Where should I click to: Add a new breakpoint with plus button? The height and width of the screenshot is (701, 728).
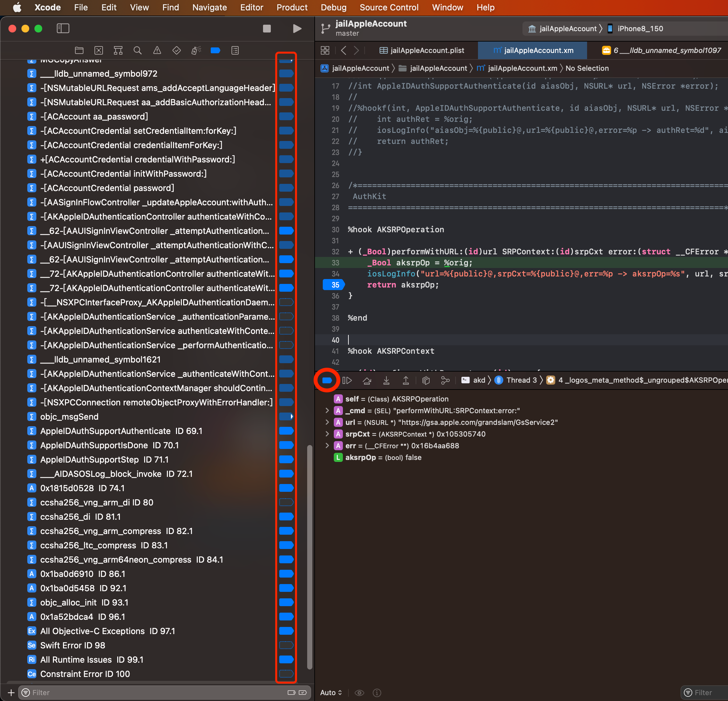11,693
